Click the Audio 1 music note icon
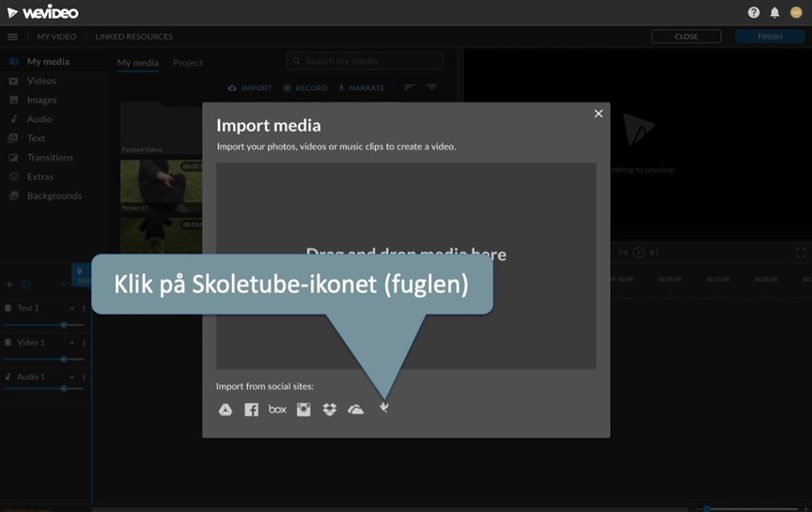This screenshot has width=812, height=512. point(8,377)
